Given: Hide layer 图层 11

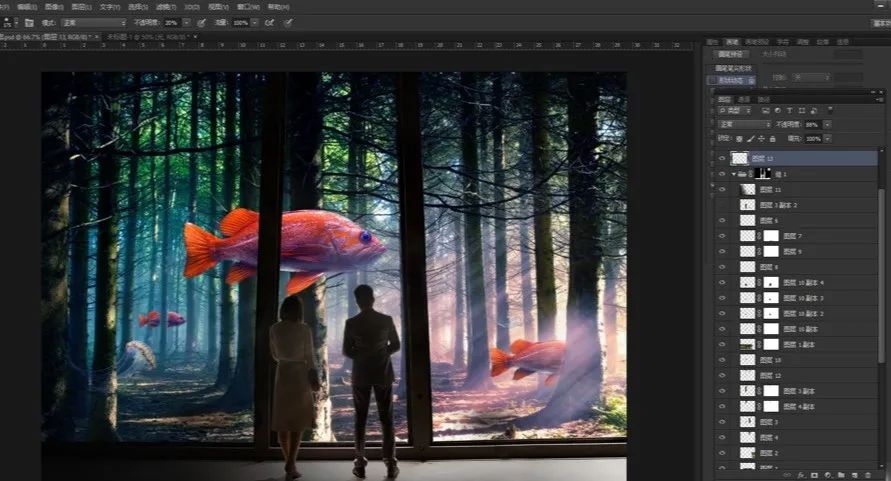Looking at the screenshot, I should [x=722, y=189].
